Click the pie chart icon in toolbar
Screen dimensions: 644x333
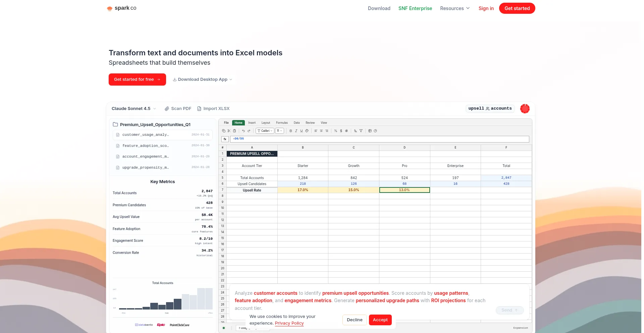click(x=375, y=131)
